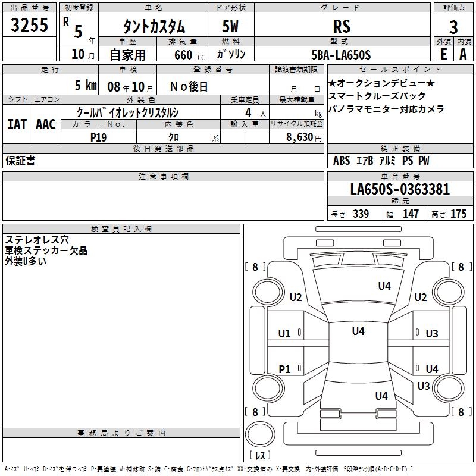Click overall evaluation score 3

(x=453, y=27)
